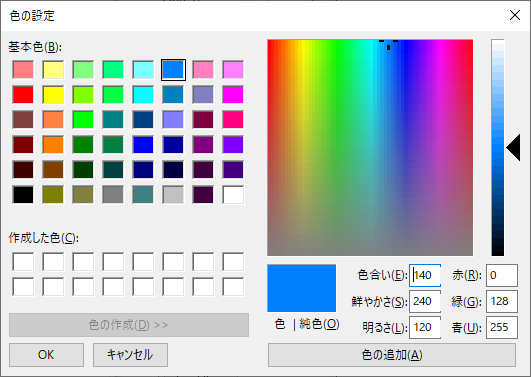
Task: Click the 青(U) blue value field
Action: tap(502, 327)
